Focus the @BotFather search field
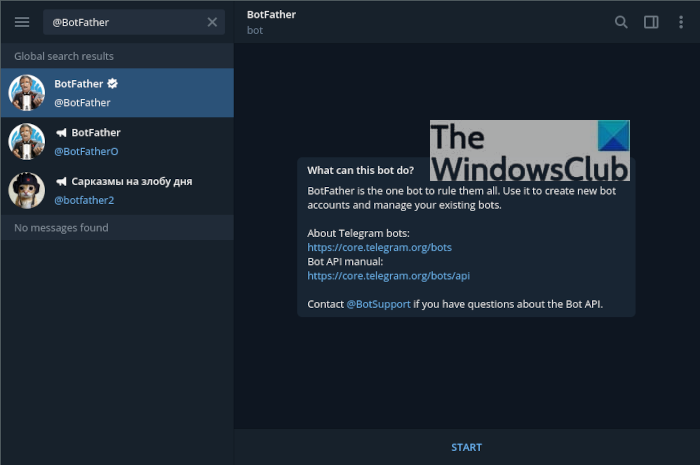 tap(125, 22)
